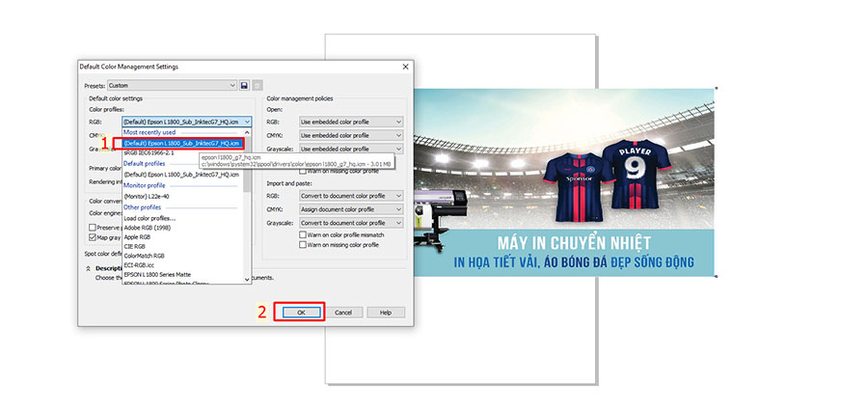Select Adobe RGB (1998) profile
This screenshot has height=410, width=868.
pyautogui.click(x=148, y=227)
